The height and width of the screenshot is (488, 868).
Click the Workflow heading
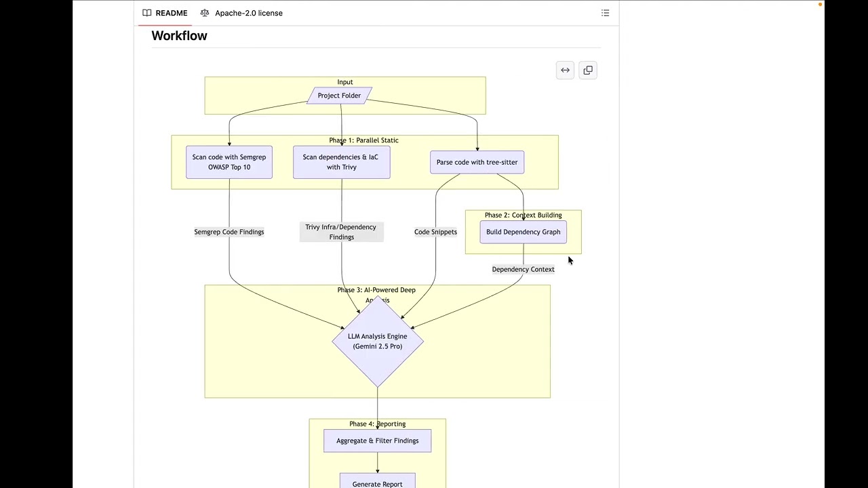179,36
